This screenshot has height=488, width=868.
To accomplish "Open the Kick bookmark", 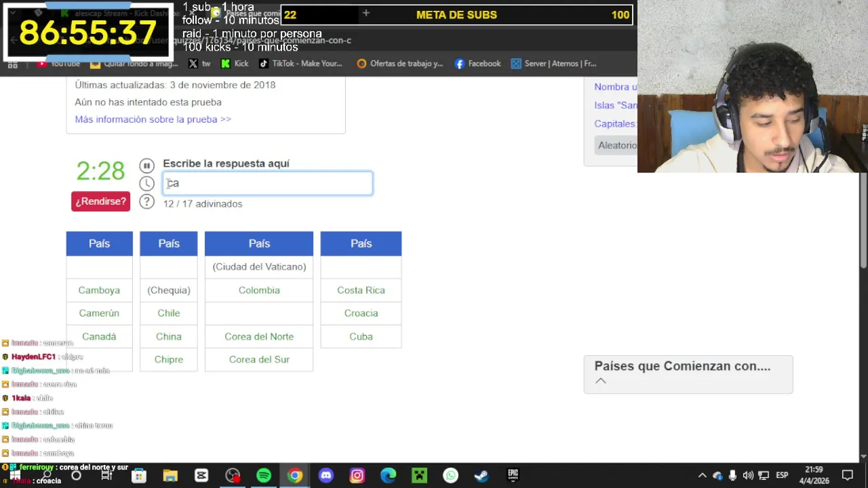I will [x=235, y=64].
